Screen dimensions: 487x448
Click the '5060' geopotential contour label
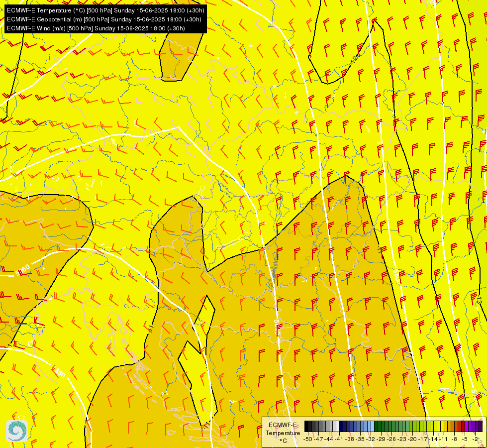23,269
